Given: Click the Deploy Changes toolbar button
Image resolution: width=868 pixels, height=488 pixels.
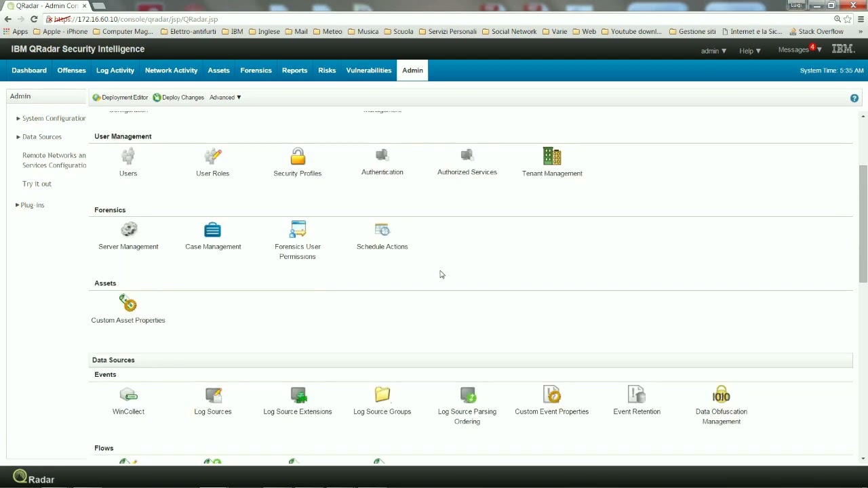Looking at the screenshot, I should click(178, 98).
